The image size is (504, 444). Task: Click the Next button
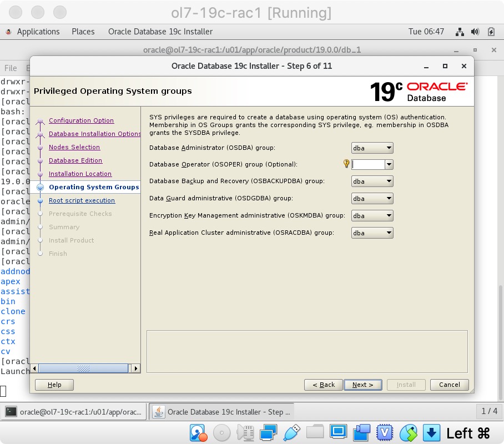point(363,385)
